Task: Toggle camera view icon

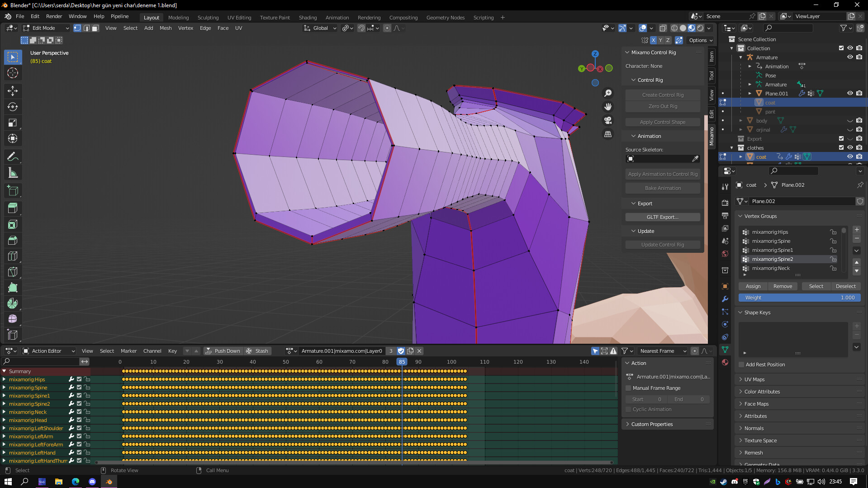Action: click(608, 120)
